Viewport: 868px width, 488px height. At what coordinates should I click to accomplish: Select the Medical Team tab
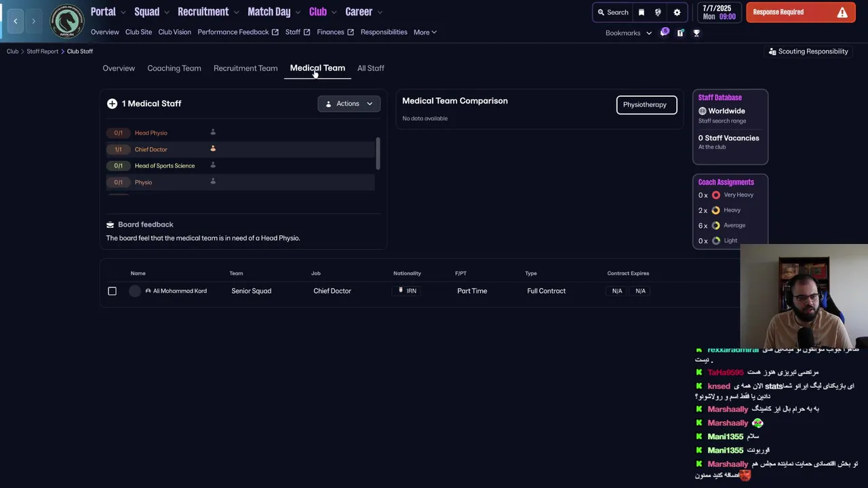317,68
